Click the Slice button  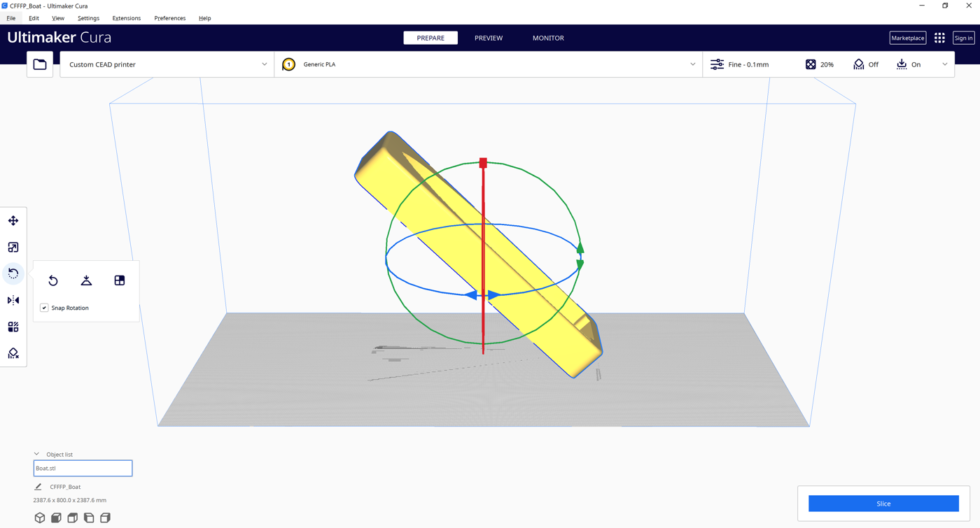click(883, 504)
